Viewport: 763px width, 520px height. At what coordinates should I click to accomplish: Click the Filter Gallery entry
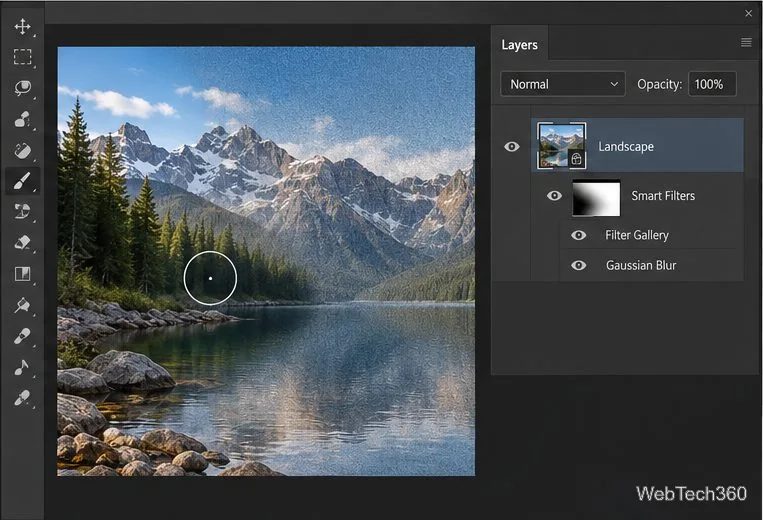636,235
